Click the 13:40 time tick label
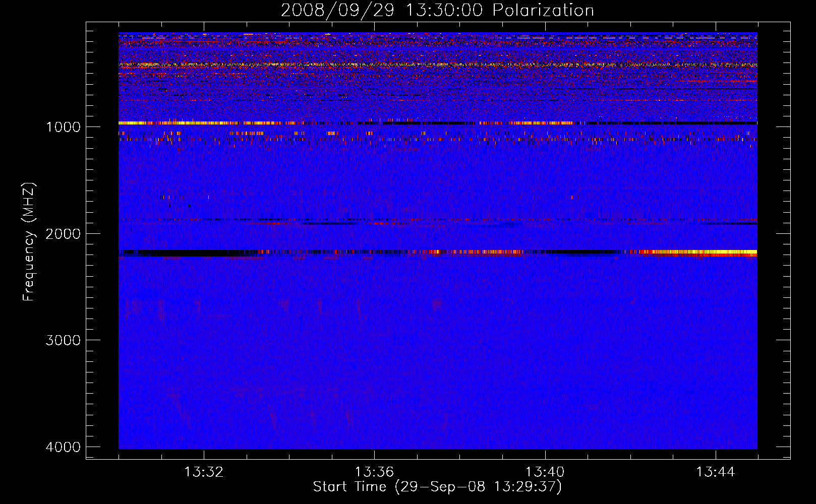Image resolution: width=816 pixels, height=504 pixels. pyautogui.click(x=545, y=472)
